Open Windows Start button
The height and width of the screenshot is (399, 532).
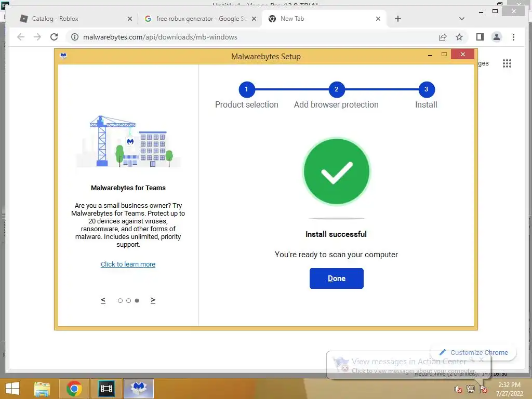[x=12, y=389]
